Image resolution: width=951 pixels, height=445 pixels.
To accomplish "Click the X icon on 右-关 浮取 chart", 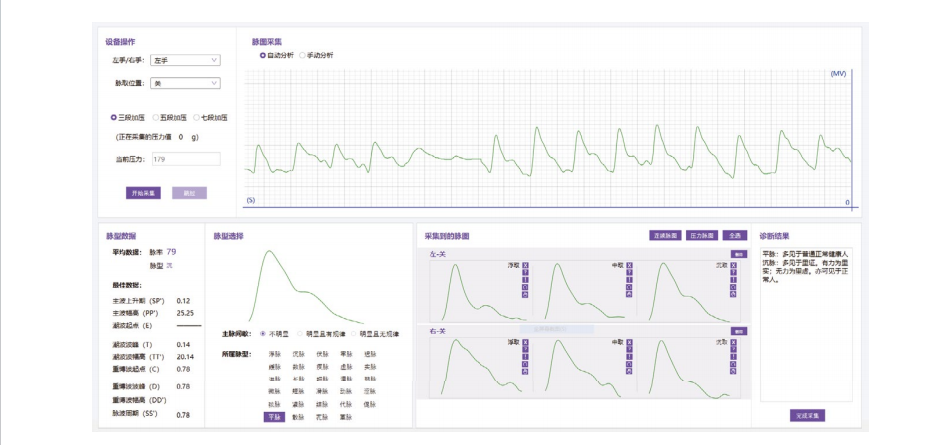I will pyautogui.click(x=526, y=343).
